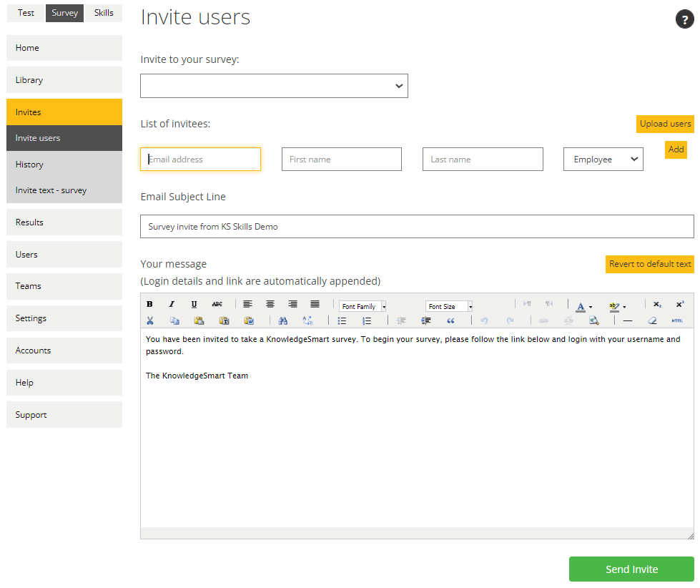
Task: Open the Employee role dropdown
Action: [603, 160]
